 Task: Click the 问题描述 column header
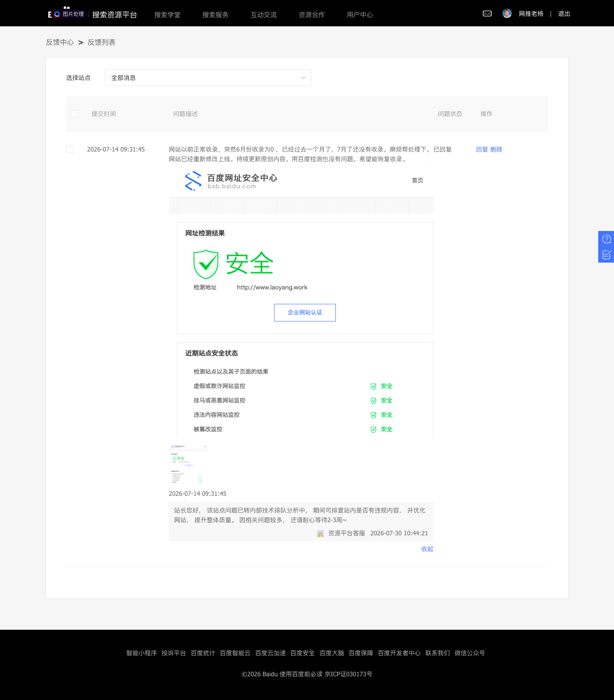185,114
